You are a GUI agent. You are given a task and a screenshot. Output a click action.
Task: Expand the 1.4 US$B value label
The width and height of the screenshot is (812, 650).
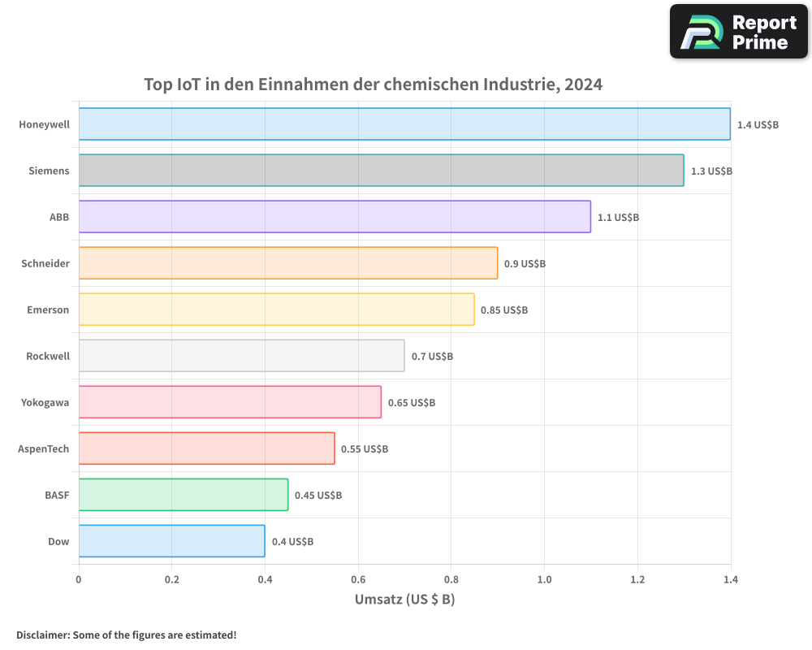(758, 124)
